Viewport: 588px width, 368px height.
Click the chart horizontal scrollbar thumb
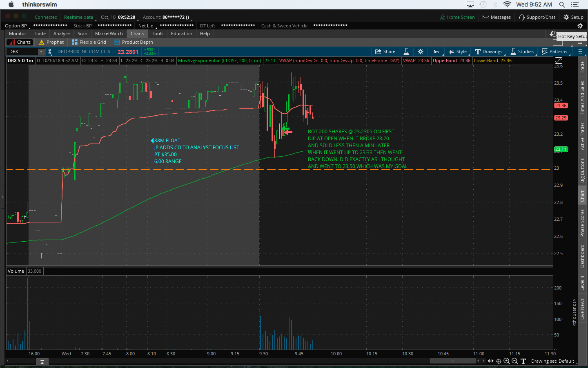click(453, 361)
